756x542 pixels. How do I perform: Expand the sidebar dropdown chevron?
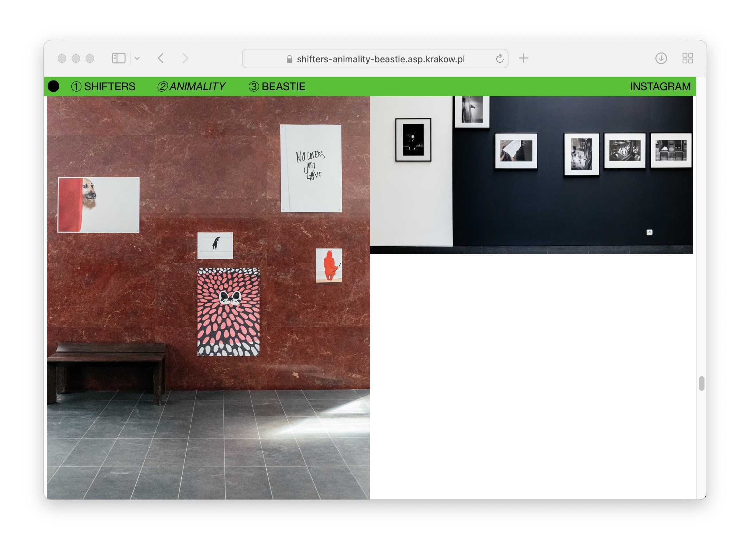(x=137, y=59)
